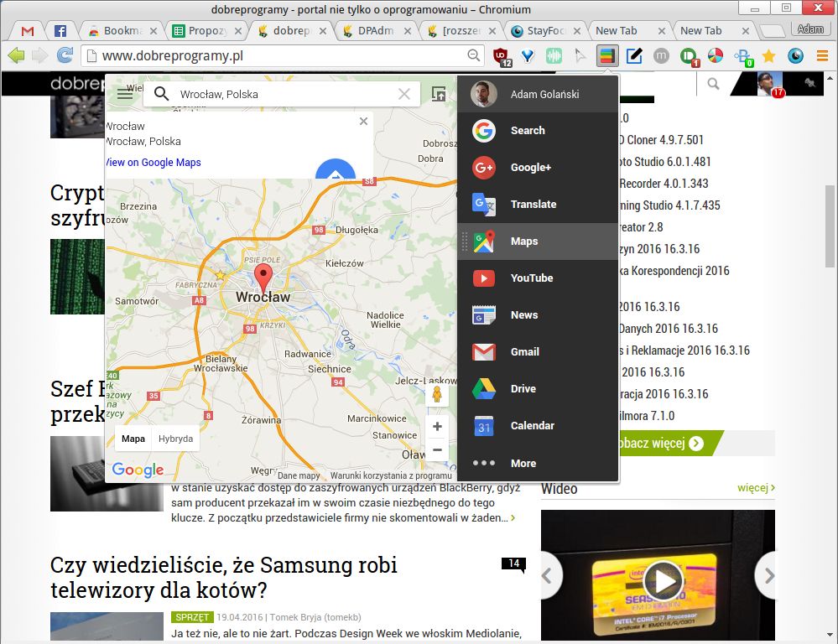Open the 14 comments bubble
This screenshot has width=838, height=644.
[x=513, y=564]
